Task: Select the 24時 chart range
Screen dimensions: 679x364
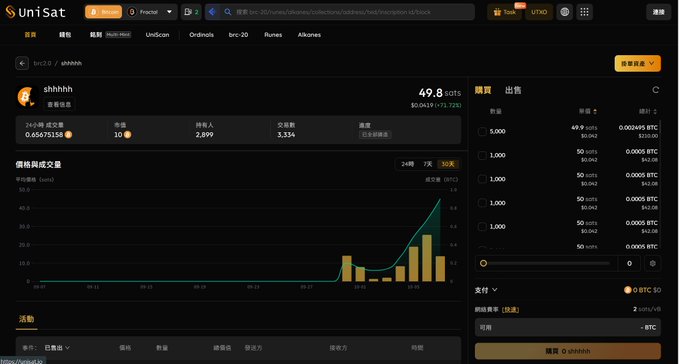Action: [407, 164]
